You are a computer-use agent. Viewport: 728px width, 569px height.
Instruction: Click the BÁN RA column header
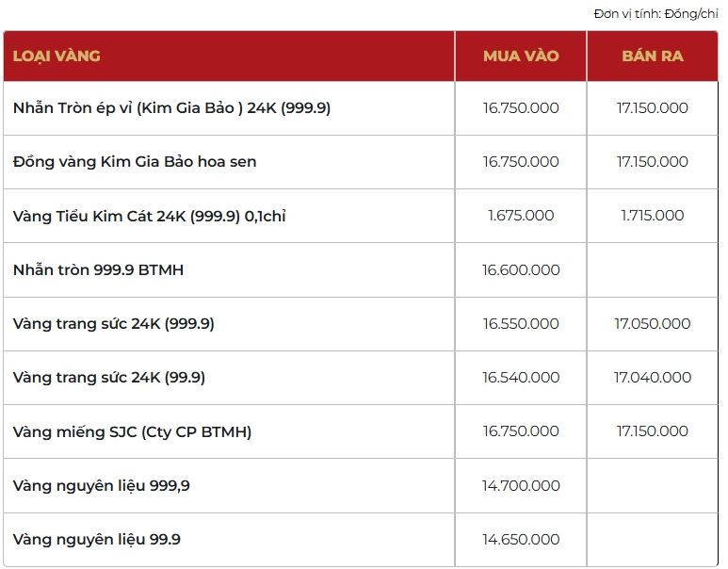pyautogui.click(x=652, y=56)
